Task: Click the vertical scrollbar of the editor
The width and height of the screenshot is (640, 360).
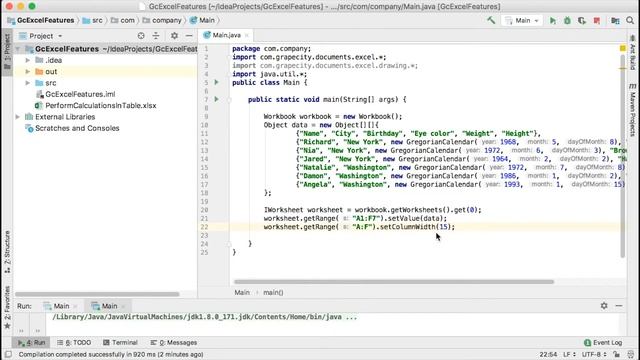Action: 622,155
